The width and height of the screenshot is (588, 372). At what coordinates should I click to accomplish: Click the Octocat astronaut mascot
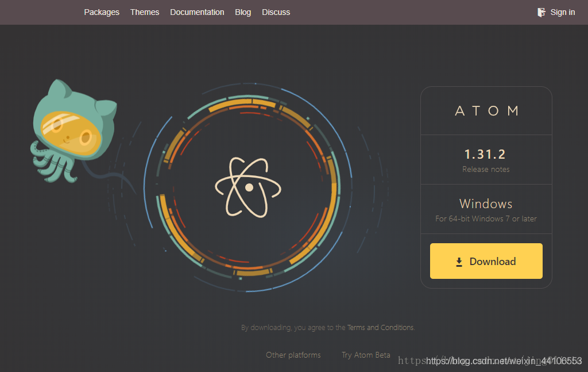click(73, 132)
